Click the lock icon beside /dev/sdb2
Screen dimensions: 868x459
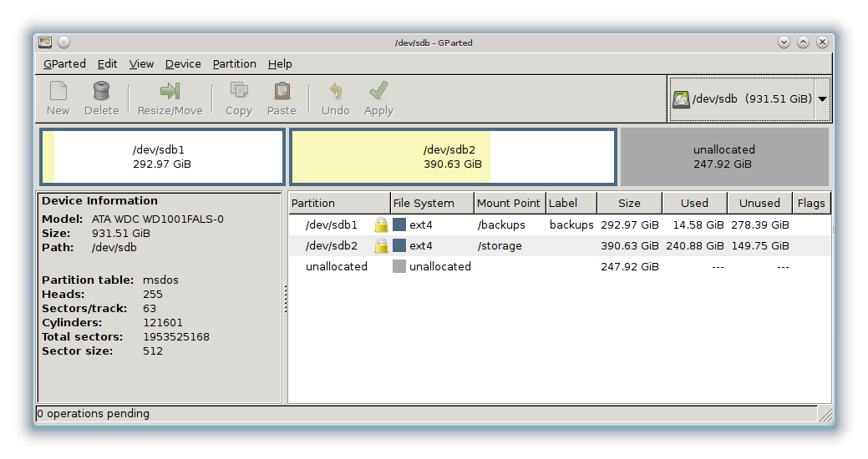click(x=381, y=246)
